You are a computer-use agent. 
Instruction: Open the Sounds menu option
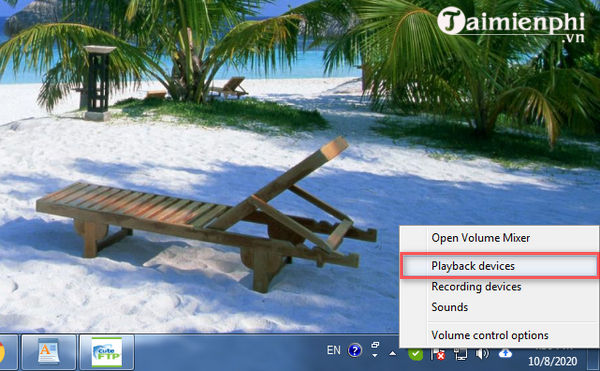[x=499, y=307]
